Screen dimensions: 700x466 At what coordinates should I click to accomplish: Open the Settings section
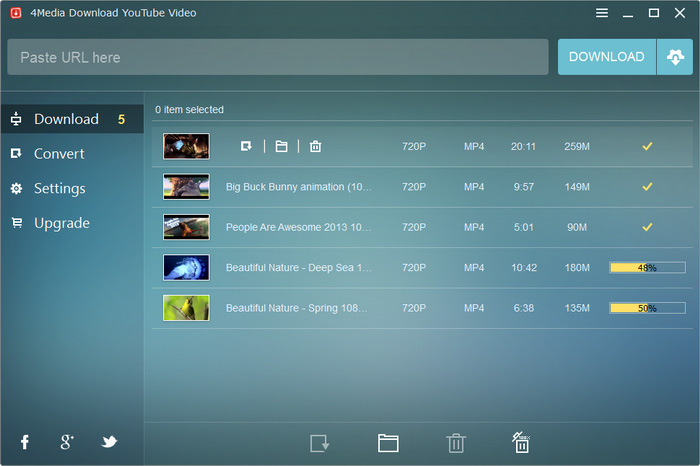(72, 188)
